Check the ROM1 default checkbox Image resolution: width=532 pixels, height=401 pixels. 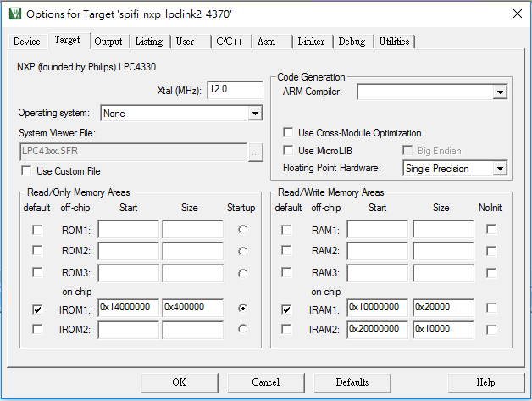[x=37, y=230]
